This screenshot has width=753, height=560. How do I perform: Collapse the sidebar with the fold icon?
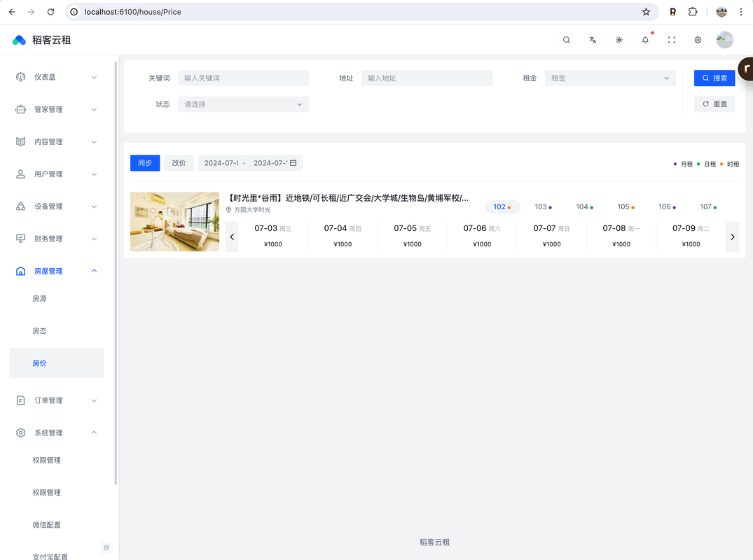[106, 547]
